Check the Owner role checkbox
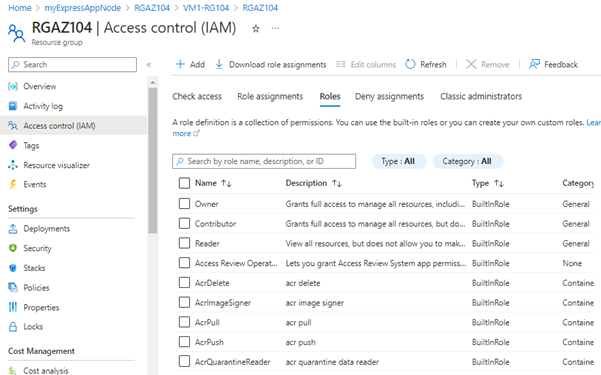 pyautogui.click(x=184, y=204)
